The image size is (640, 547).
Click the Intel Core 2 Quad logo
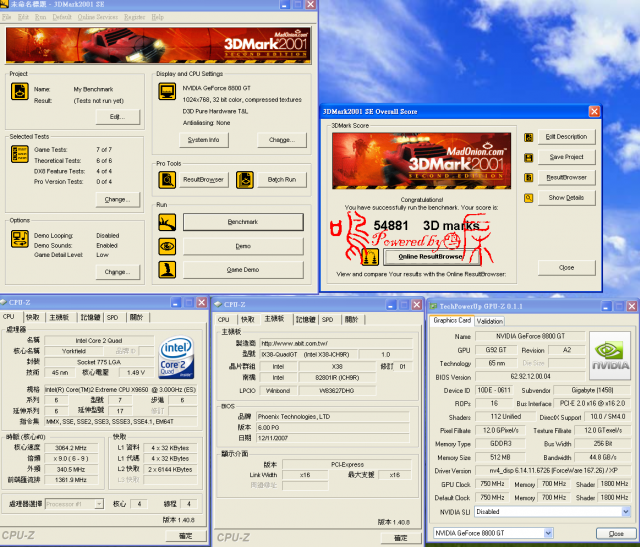pyautogui.click(x=176, y=357)
